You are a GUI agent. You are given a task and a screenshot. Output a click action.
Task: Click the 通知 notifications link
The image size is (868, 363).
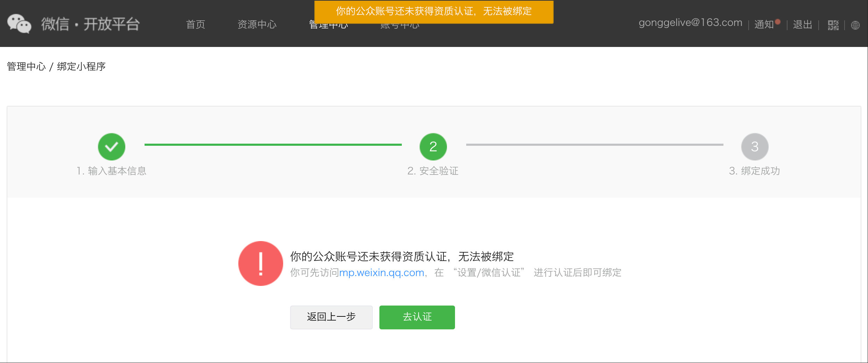coord(764,25)
